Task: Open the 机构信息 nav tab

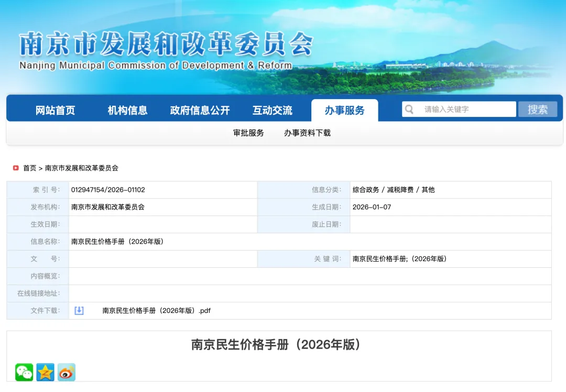Action: point(127,110)
